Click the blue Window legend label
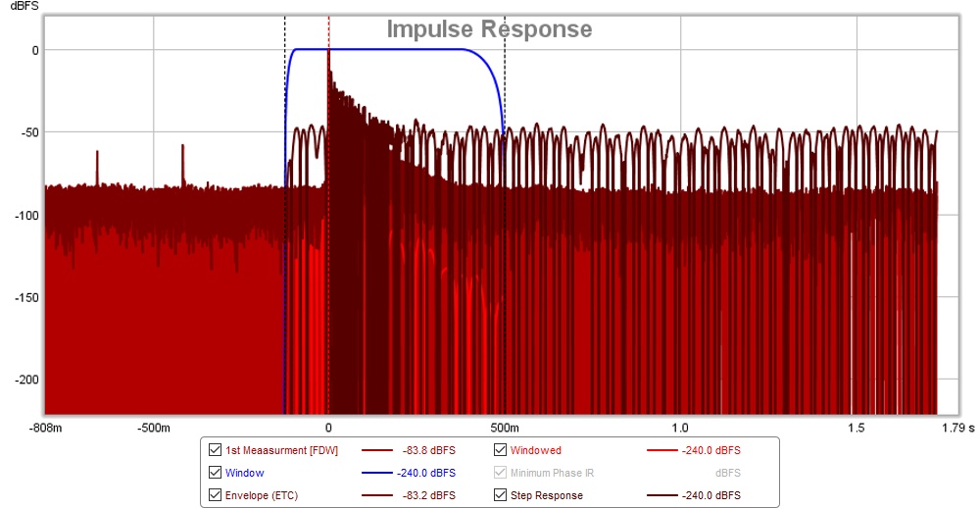The width and height of the screenshot is (980, 509). [x=244, y=473]
